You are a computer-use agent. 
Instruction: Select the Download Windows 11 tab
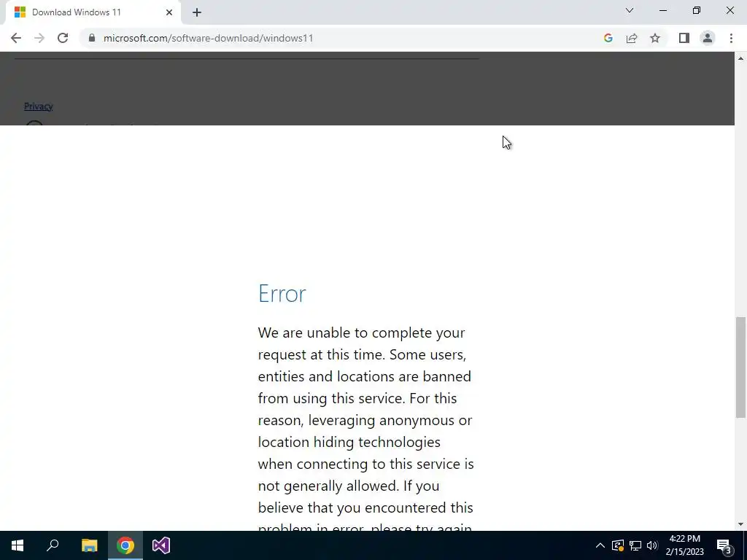point(93,12)
